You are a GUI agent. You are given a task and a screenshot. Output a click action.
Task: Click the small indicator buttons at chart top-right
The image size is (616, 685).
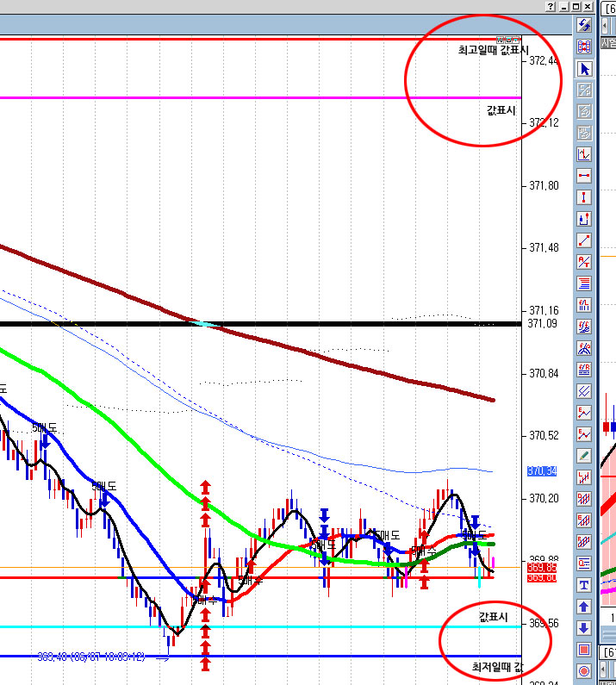tap(509, 40)
